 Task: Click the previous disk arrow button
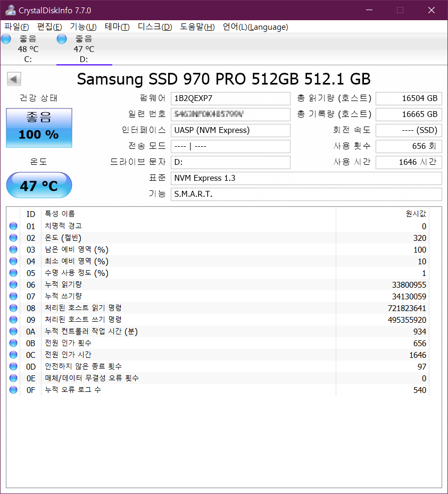point(14,79)
